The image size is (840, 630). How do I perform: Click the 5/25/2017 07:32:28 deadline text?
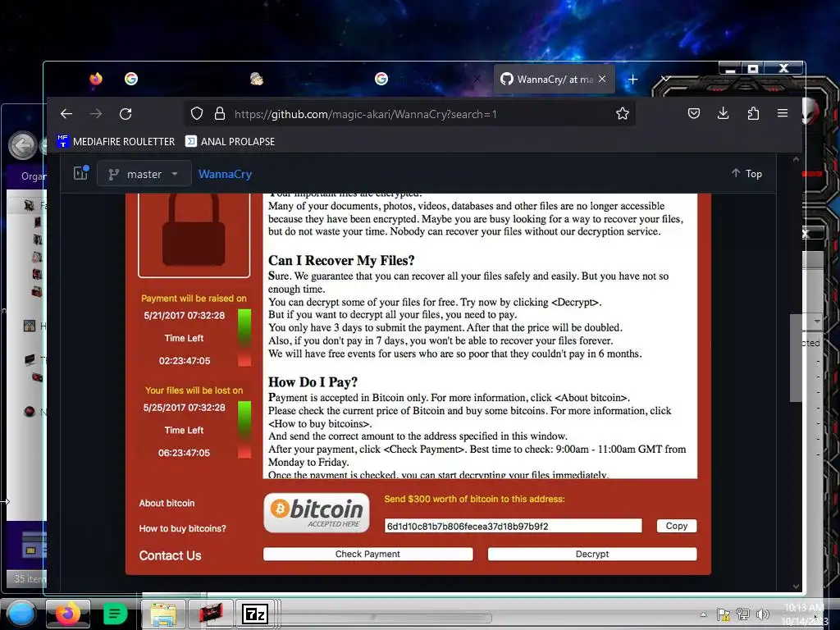coord(185,408)
